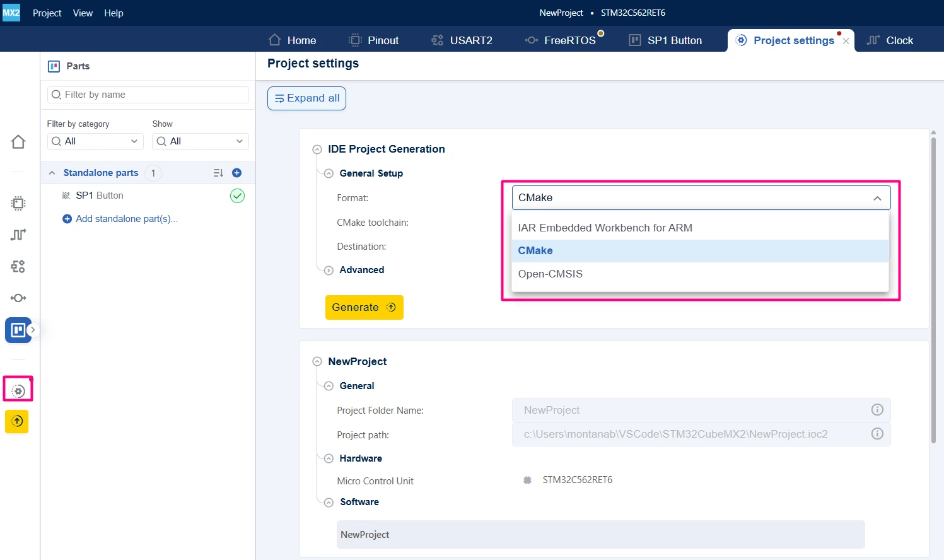The image size is (944, 560).
Task: Click the Parts panel header icon
Action: pos(54,66)
